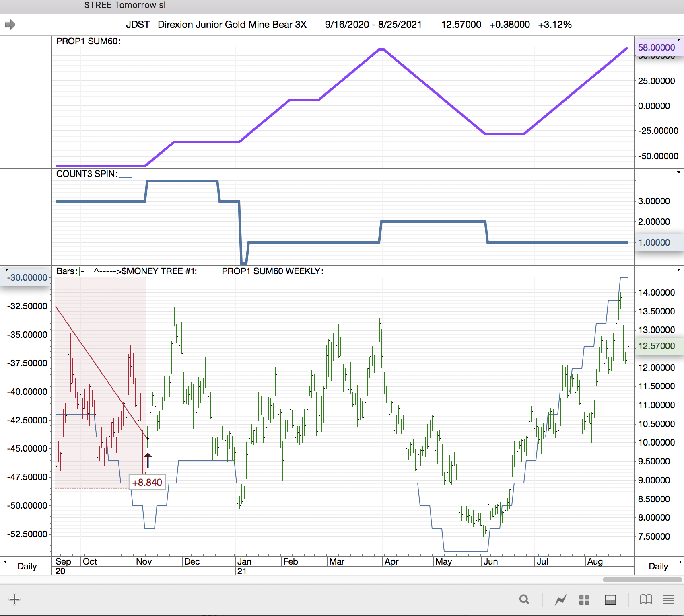Screen dimensions: 684x616
Task: Click the +3.12% percent change value
Action: 555,25
